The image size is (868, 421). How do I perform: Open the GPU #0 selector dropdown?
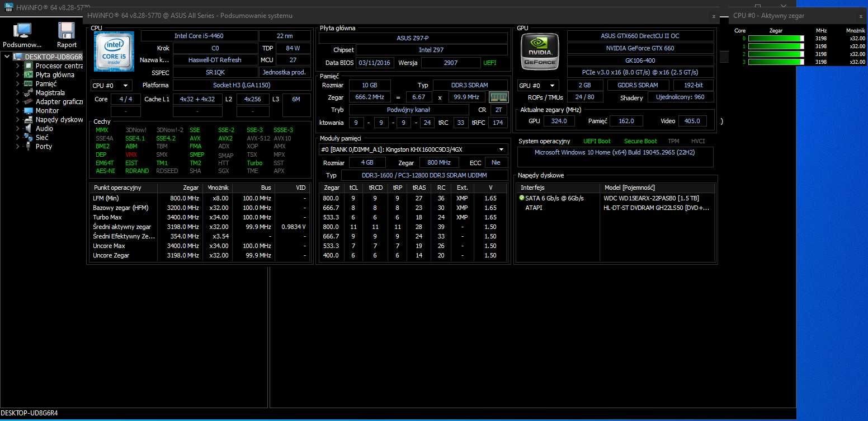click(x=538, y=86)
